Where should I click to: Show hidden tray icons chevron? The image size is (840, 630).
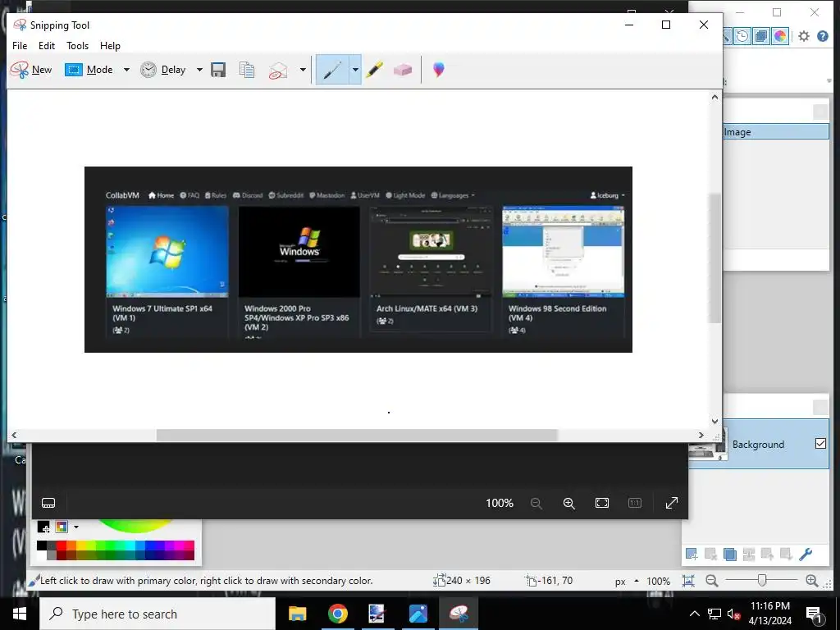click(x=694, y=614)
